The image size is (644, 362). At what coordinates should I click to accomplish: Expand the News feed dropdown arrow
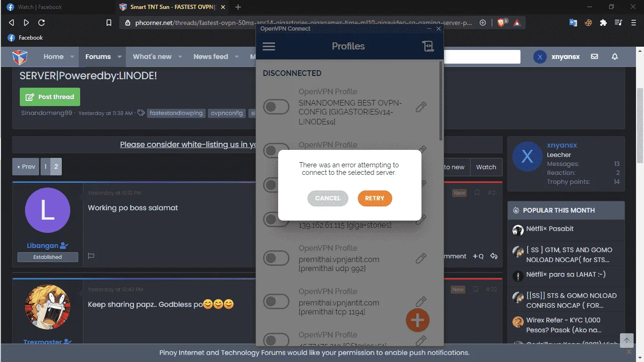tap(236, 57)
